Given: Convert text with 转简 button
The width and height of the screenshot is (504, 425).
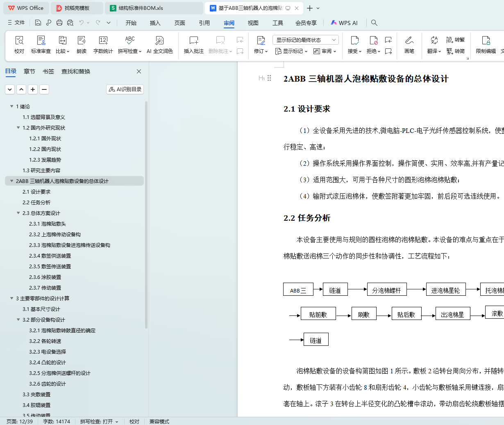Looking at the screenshot, I should tap(455, 51).
